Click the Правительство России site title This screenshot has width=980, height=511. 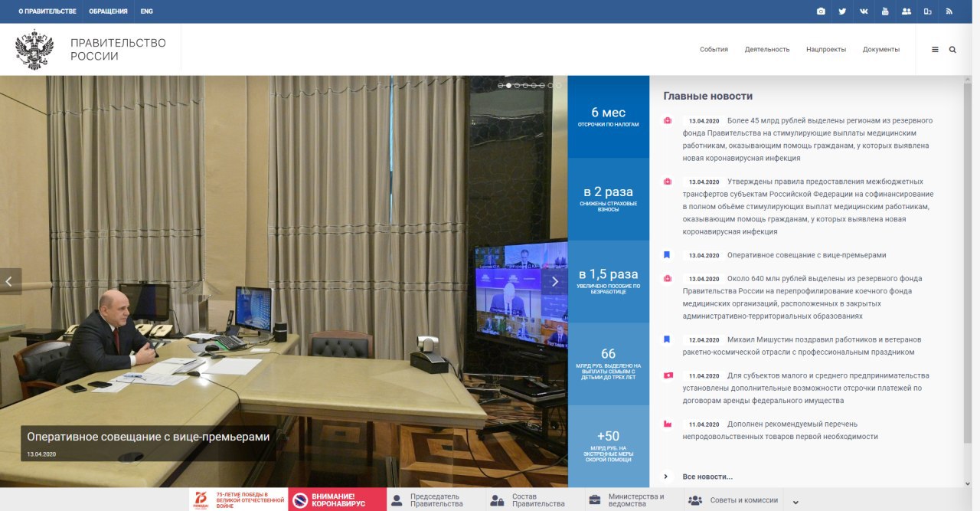tap(118, 50)
